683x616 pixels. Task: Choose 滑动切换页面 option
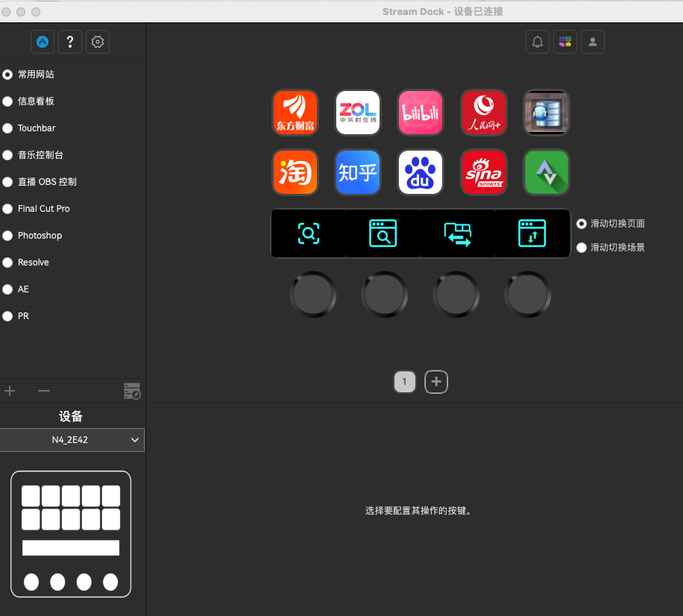(x=610, y=224)
